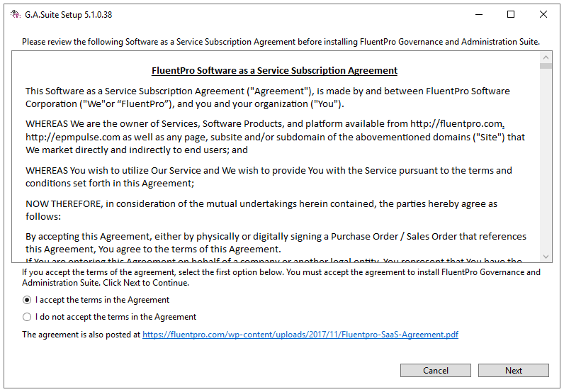Click the agreement scrollbar up arrow
Image resolution: width=564 pixels, height=392 pixels.
pyautogui.click(x=546, y=57)
